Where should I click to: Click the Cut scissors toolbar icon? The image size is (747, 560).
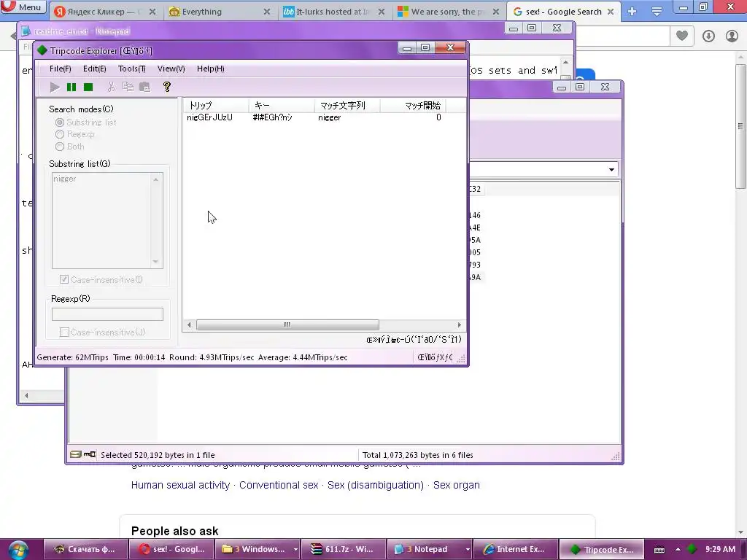[111, 87]
